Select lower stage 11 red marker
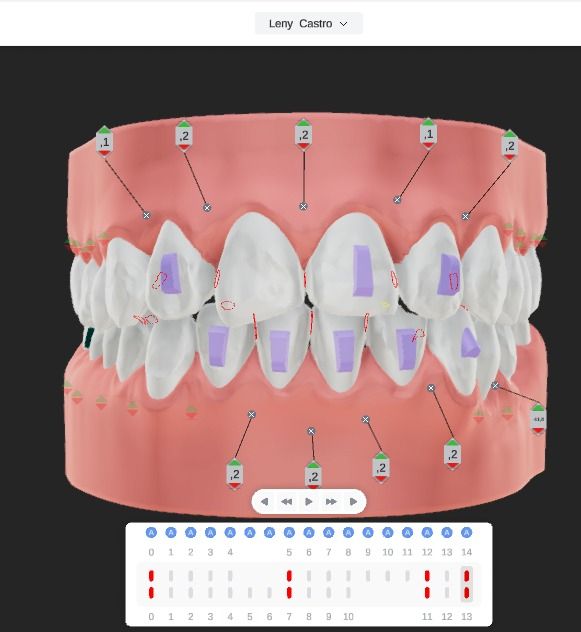This screenshot has width=581, height=632. tap(427, 593)
